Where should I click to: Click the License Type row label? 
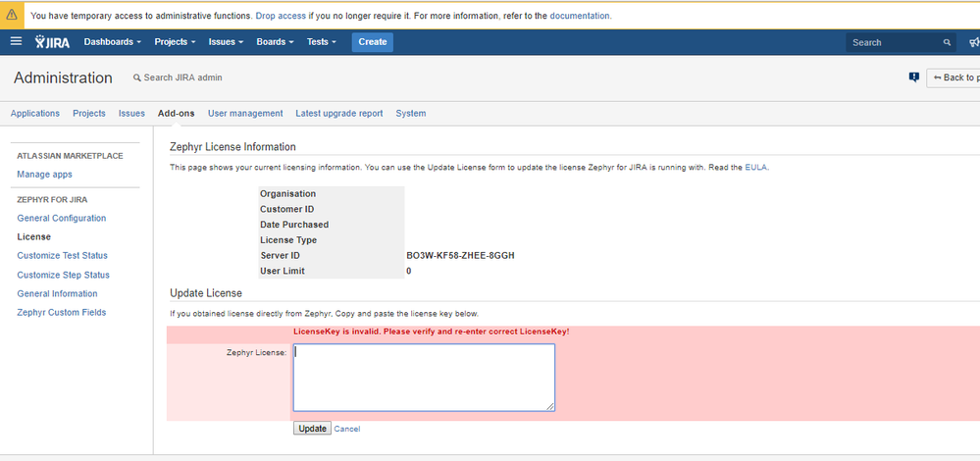tap(288, 240)
